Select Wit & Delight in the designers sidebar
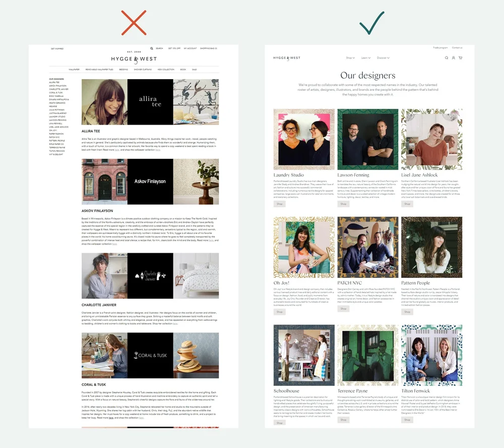This screenshot has height=448, width=504. (56, 154)
